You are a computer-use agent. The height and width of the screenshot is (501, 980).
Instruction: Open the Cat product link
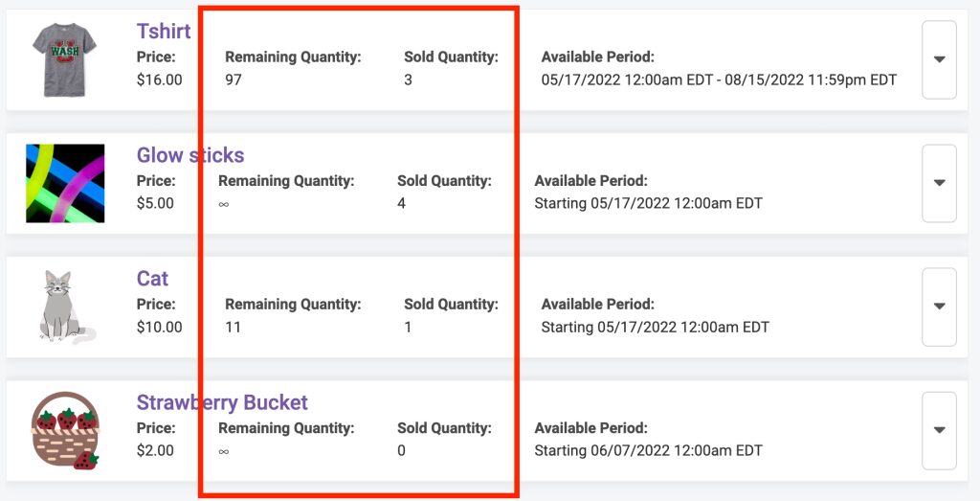click(152, 279)
